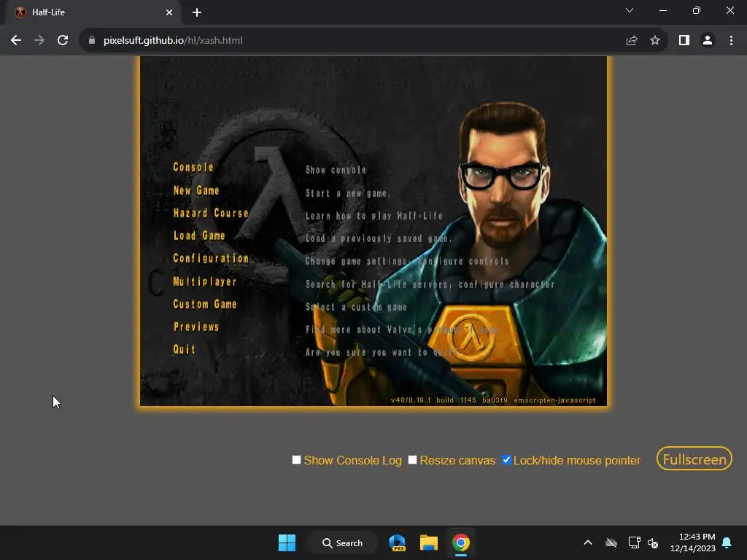Click 'Learn how to play Half-Life' text

click(374, 216)
